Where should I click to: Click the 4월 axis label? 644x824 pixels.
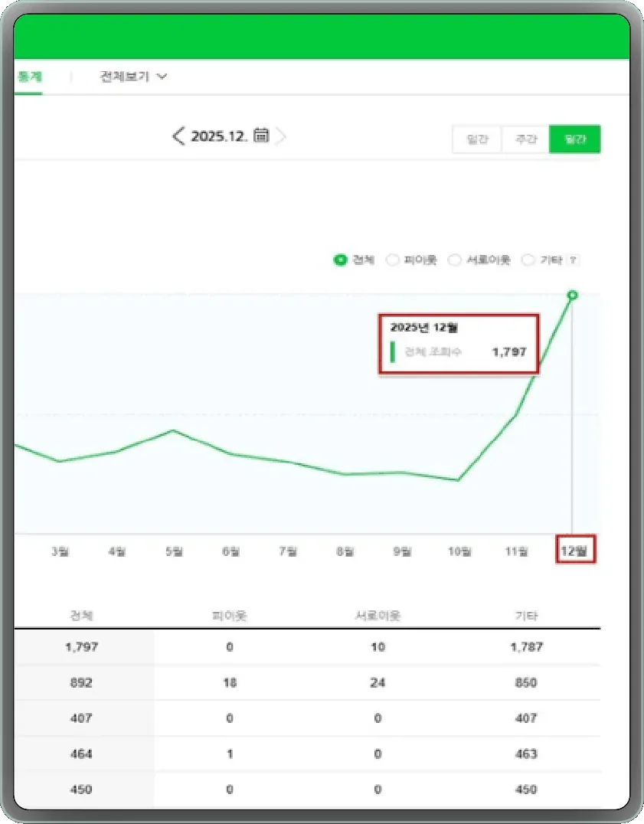116,551
